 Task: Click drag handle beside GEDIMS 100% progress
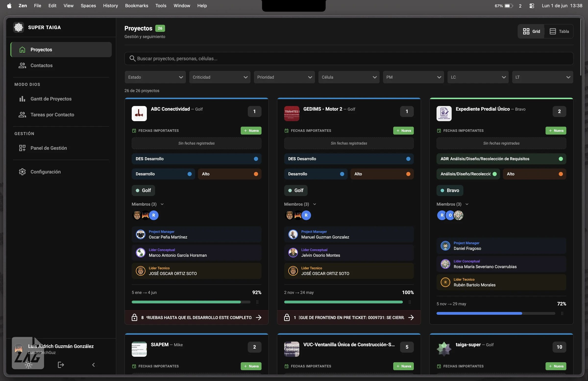point(410,302)
